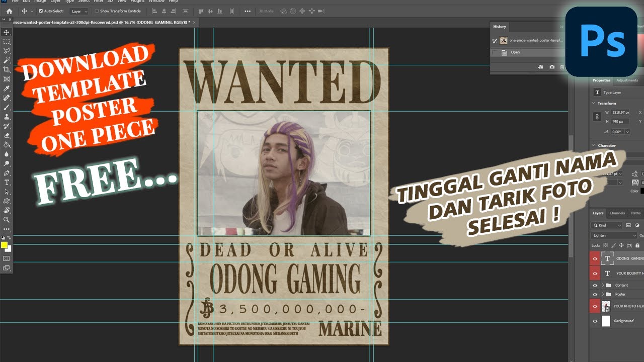644x362 pixels.
Task: Select the Move tool in the toolbox
Action: [x=7, y=32]
